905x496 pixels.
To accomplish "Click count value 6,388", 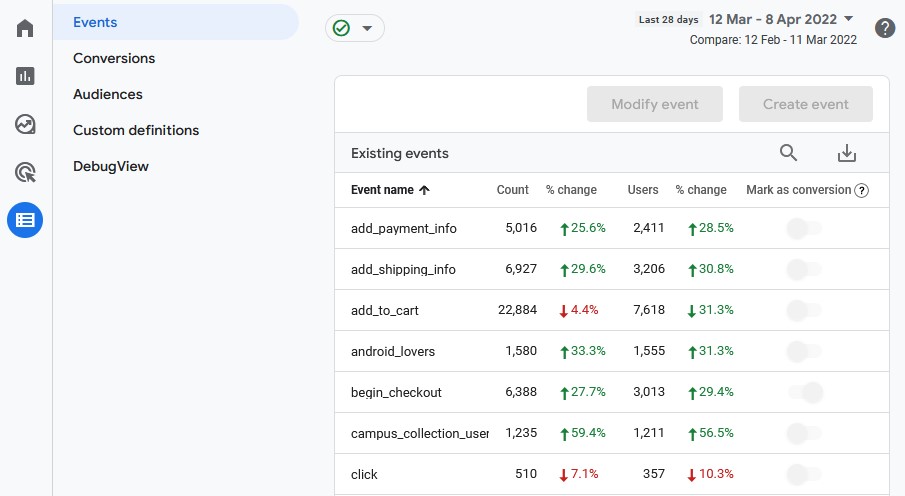I will click(521, 392).
